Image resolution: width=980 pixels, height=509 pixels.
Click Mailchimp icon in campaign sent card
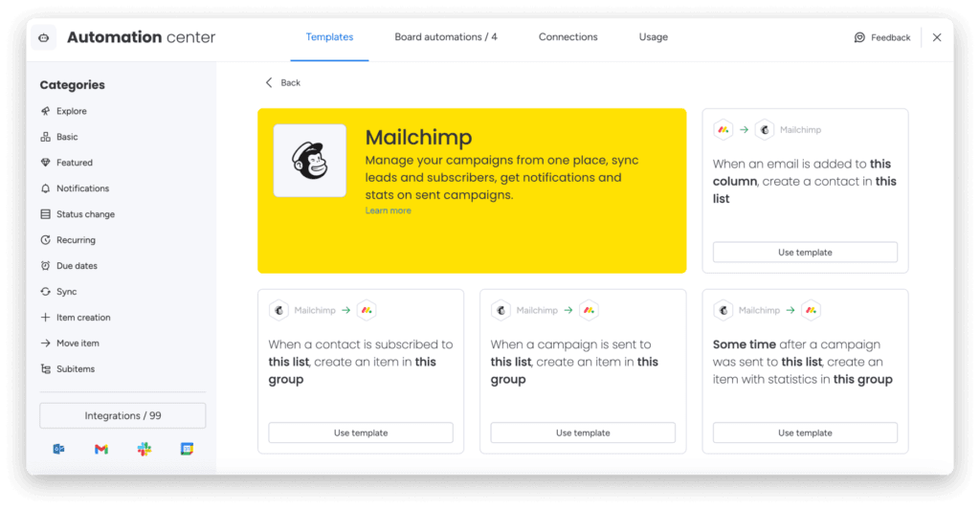[x=501, y=310]
